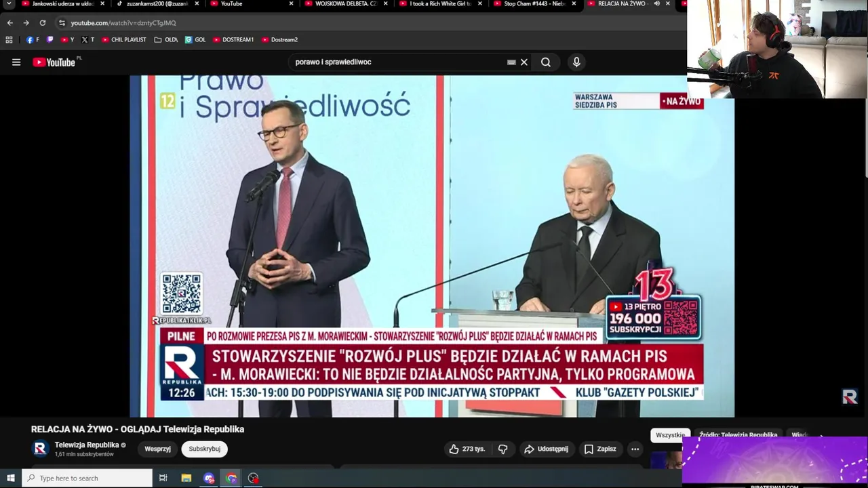The width and height of the screenshot is (868, 488).
Task: Start voice search with the microphone
Action: (576, 62)
